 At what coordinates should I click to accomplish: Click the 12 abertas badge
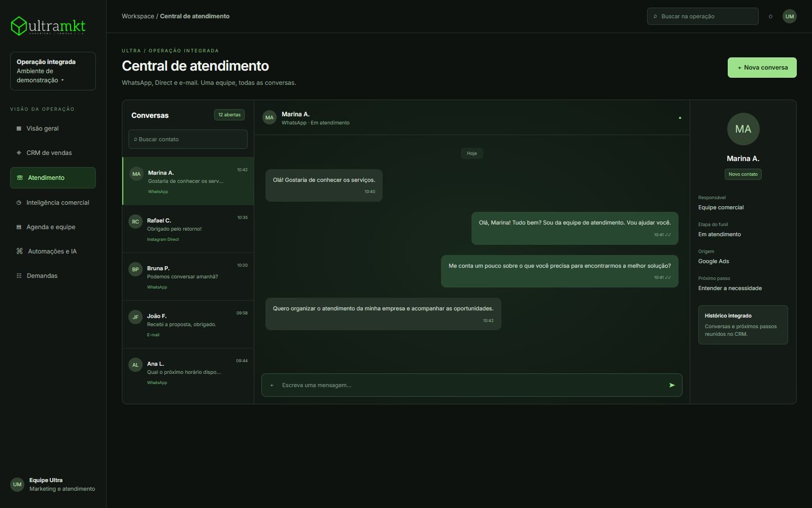pos(229,115)
